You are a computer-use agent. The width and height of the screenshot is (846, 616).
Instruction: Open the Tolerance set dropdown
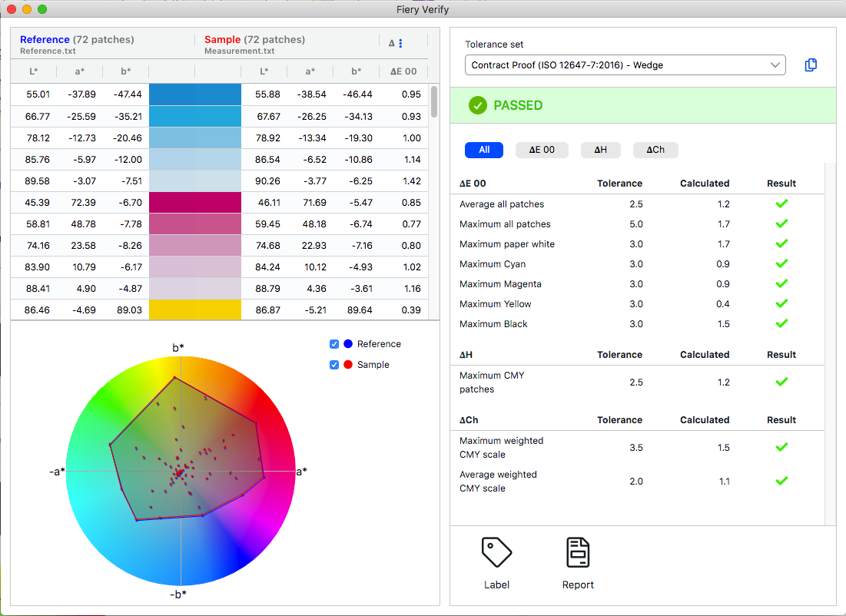click(x=625, y=65)
